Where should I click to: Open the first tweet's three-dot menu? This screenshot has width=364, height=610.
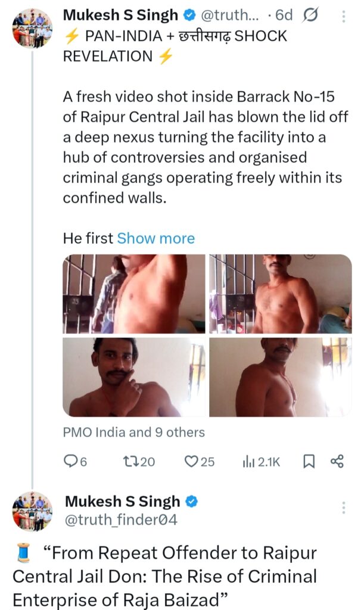343,16
